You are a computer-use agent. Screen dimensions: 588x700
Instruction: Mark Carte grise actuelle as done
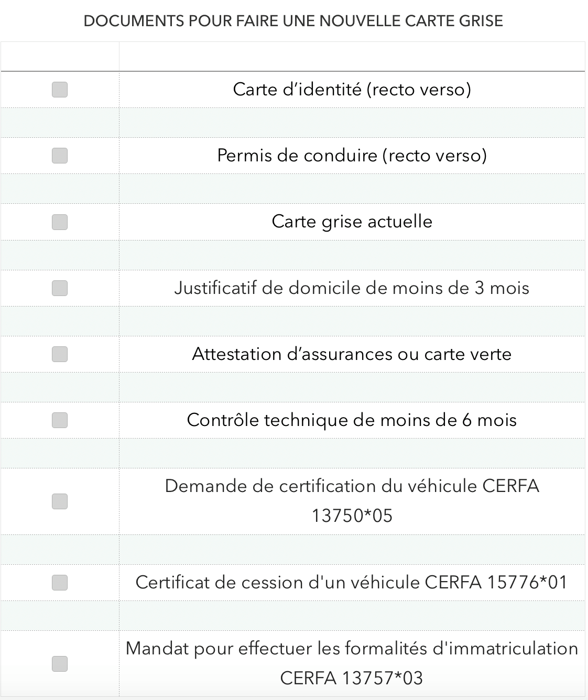[60, 222]
